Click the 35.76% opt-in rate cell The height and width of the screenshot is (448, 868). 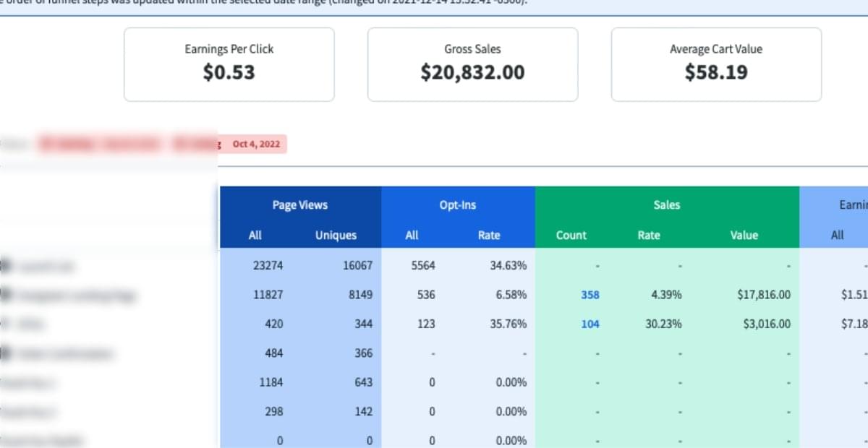(509, 324)
